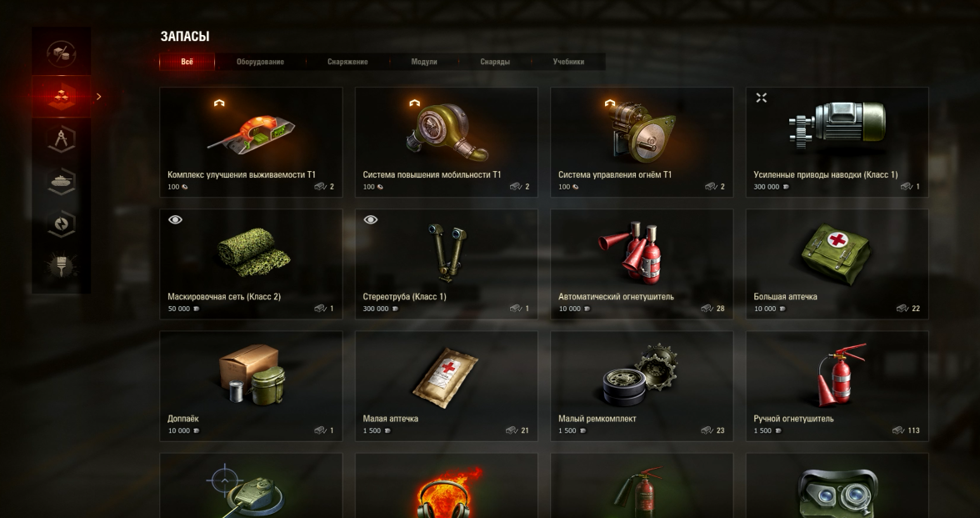Image resolution: width=980 pixels, height=518 pixels.
Task: Expand the sidebar arrow next to depot
Action: point(98,97)
